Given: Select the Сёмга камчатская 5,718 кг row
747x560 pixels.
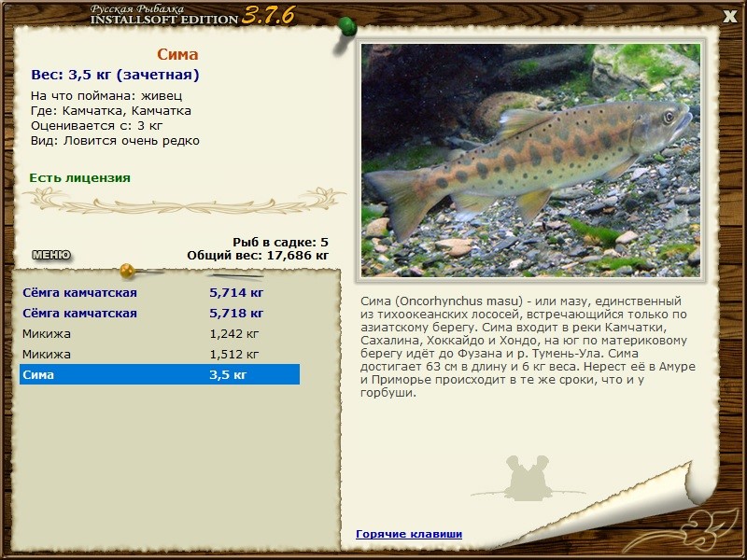Looking at the screenshot, I should pyautogui.click(x=160, y=313).
